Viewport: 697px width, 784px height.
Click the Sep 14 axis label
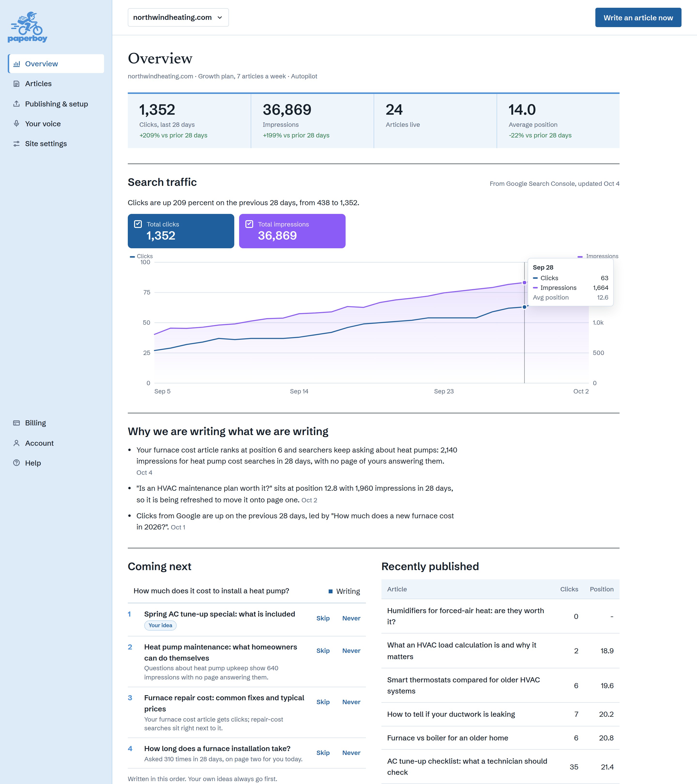pos(299,391)
